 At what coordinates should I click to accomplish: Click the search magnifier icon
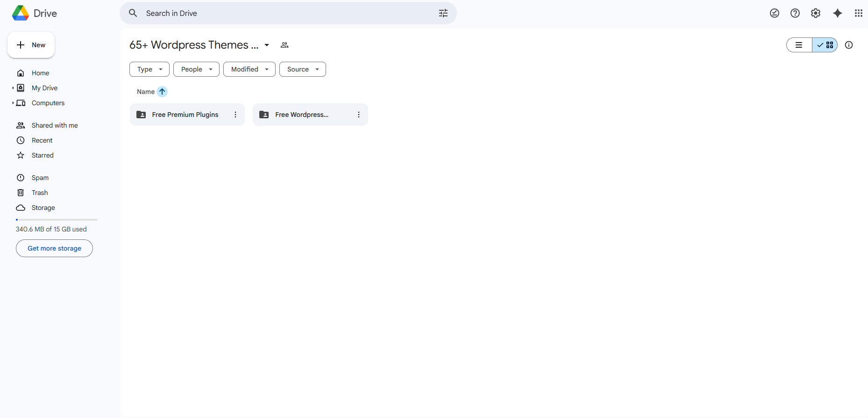[133, 13]
